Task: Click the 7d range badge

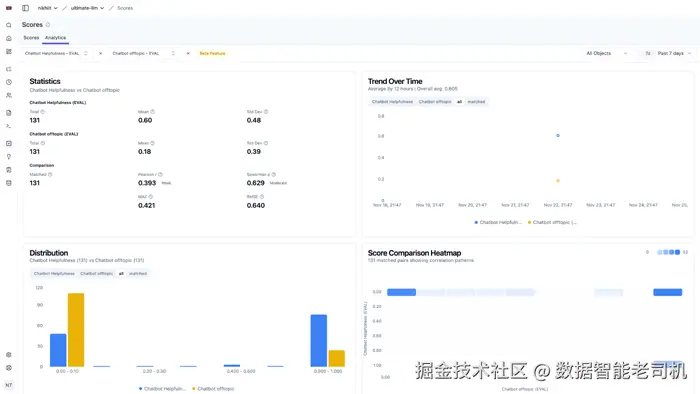Action: [647, 54]
